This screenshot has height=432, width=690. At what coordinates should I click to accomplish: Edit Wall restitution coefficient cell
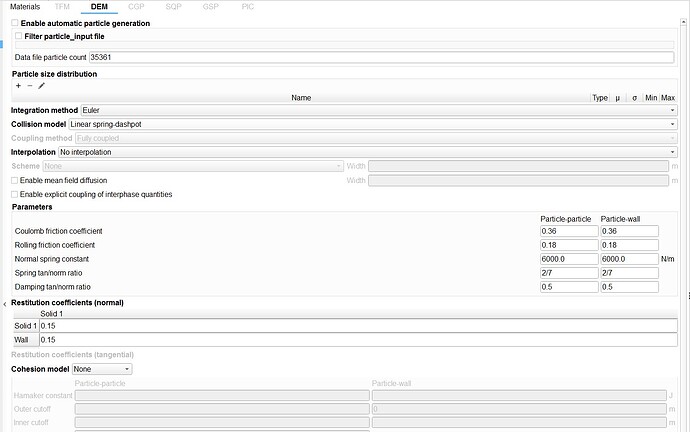358,340
